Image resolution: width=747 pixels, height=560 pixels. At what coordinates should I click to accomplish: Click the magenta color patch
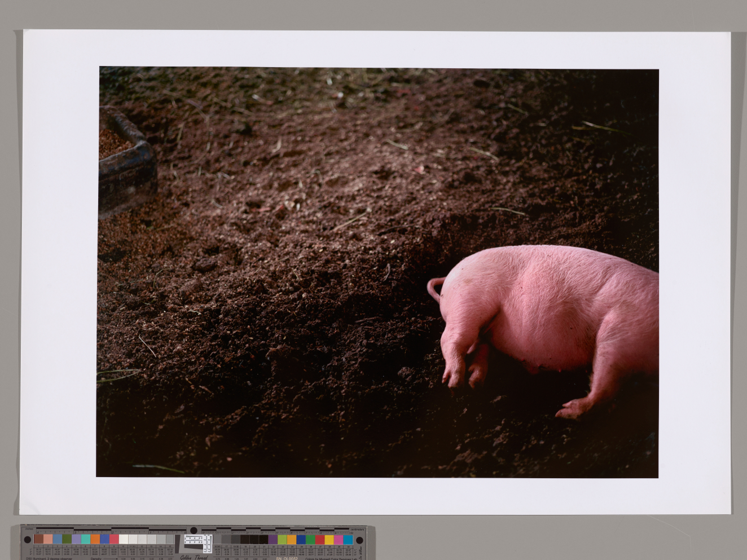pyautogui.click(x=339, y=540)
